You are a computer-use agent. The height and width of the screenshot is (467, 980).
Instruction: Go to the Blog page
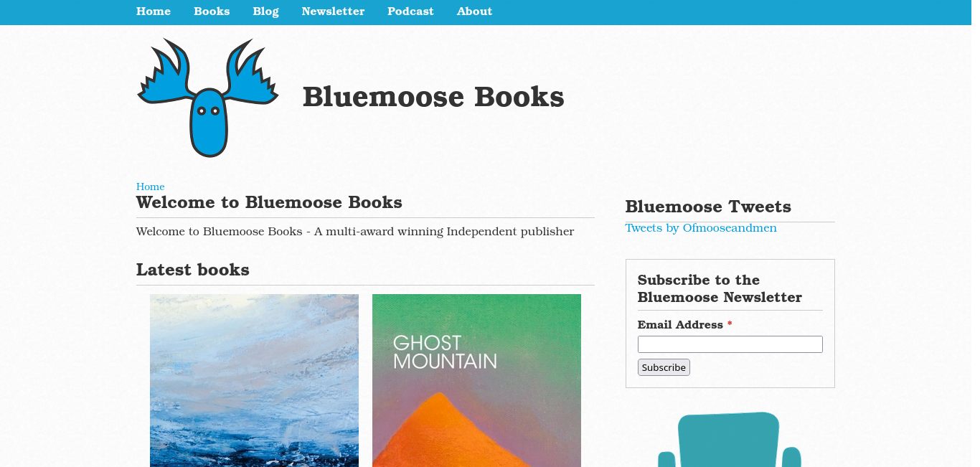click(265, 11)
